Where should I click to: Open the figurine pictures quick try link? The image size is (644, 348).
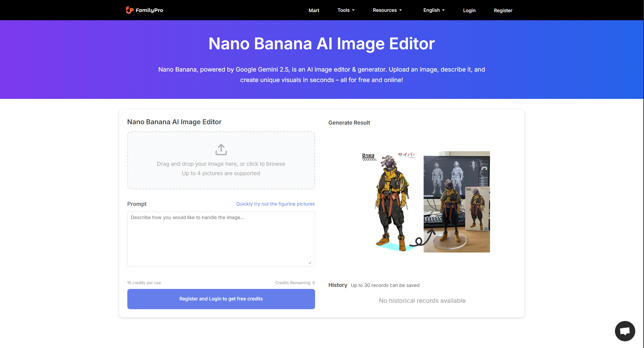pos(275,204)
